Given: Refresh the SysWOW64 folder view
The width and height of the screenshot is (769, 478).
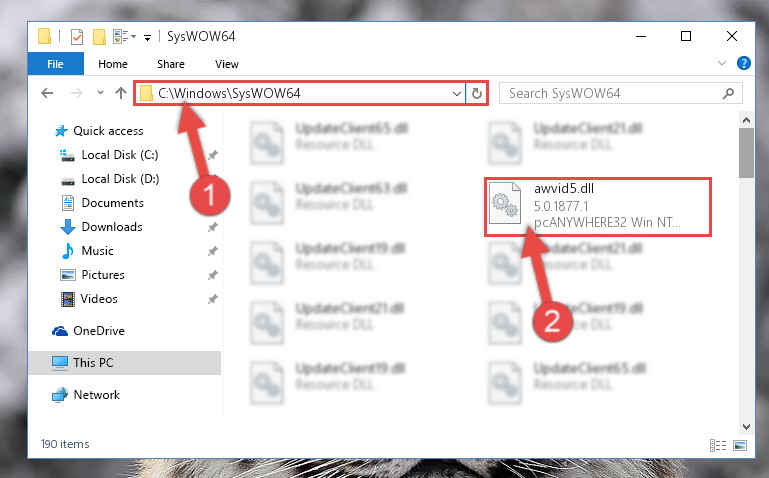Looking at the screenshot, I should tap(477, 93).
